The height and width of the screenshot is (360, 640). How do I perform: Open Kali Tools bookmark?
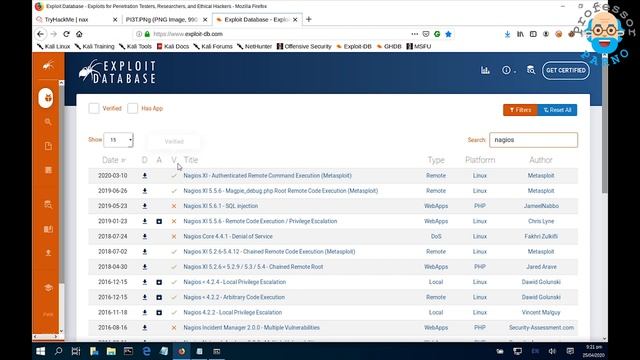click(x=136, y=47)
